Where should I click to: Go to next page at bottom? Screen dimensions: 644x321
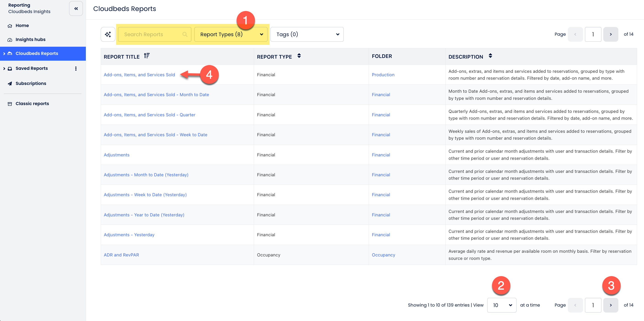pyautogui.click(x=611, y=305)
